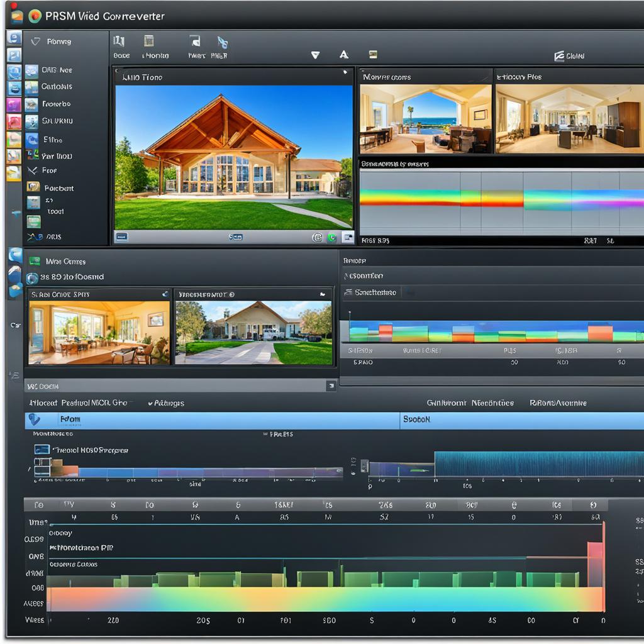Click the center Sto control under preview

(235, 237)
